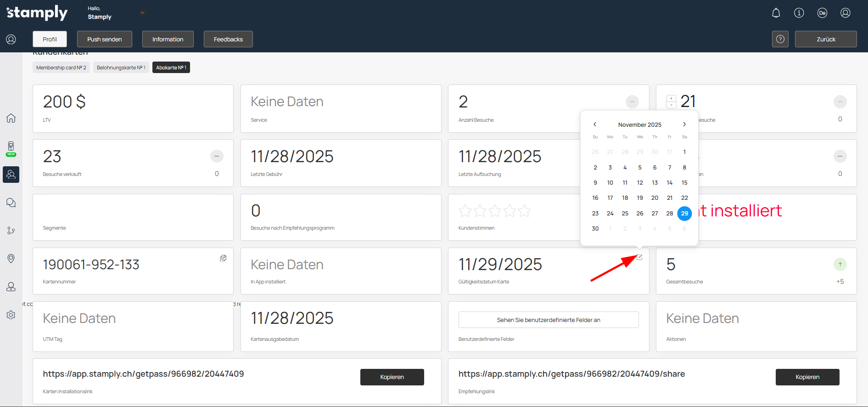Open the chat messages sidebar icon
868x407 pixels.
[x=11, y=203]
